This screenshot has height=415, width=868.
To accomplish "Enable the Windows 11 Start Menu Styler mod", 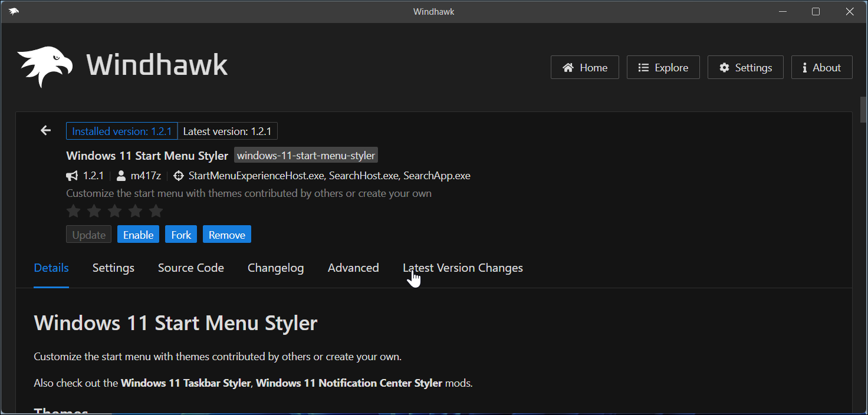I will point(138,234).
